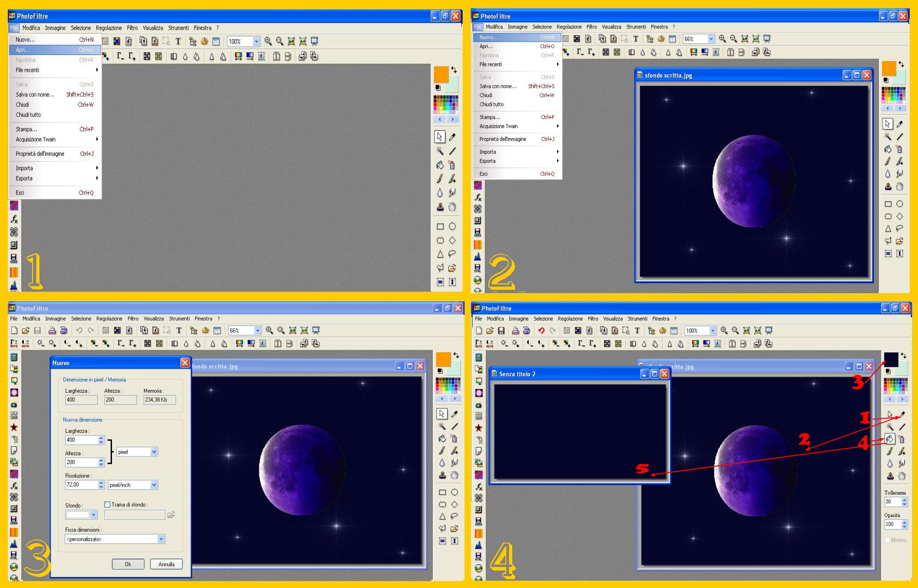Open the Sfondo color dropdown

click(x=94, y=515)
